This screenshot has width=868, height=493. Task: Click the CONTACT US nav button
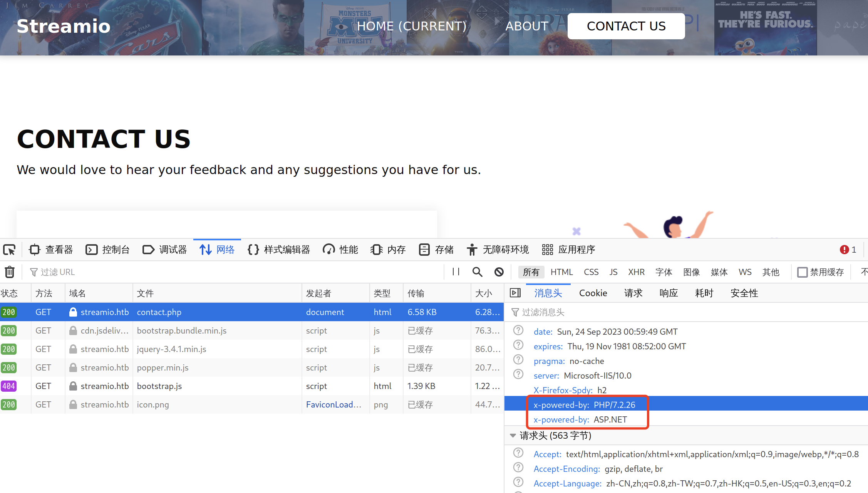pos(626,26)
